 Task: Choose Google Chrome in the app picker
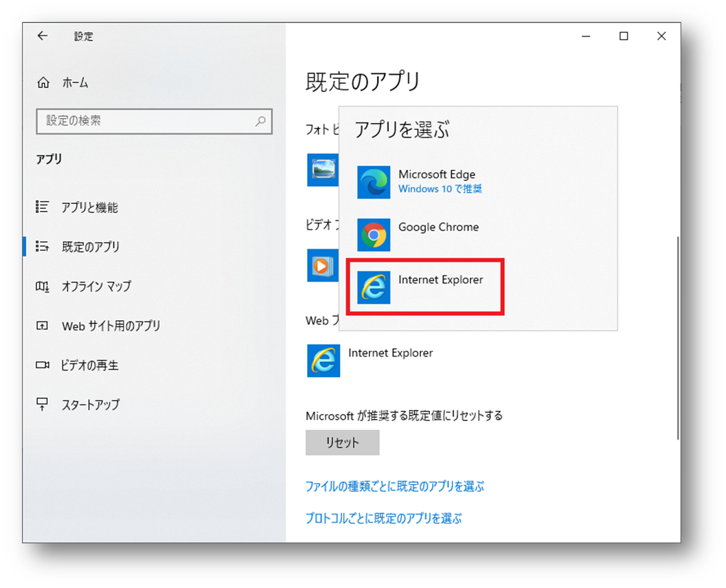478,234
